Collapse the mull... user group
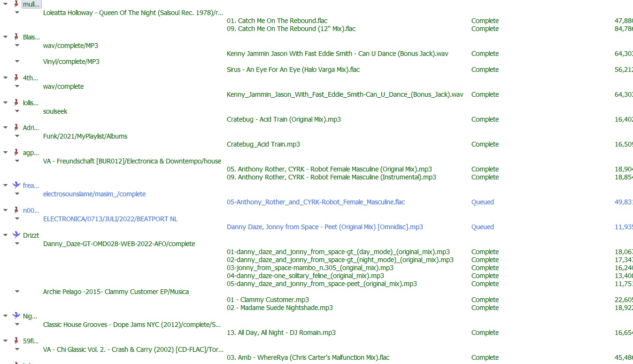The width and height of the screenshot is (633, 364). (5, 4)
